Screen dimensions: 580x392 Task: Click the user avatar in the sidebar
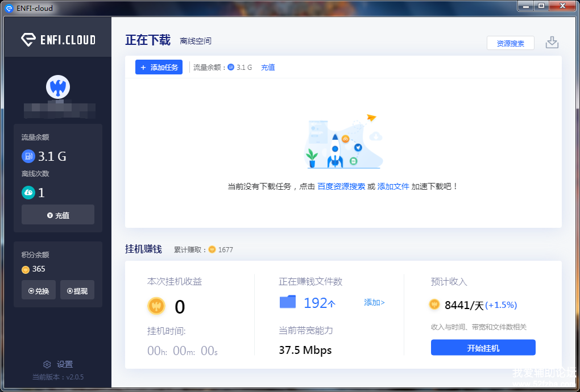pos(57,87)
